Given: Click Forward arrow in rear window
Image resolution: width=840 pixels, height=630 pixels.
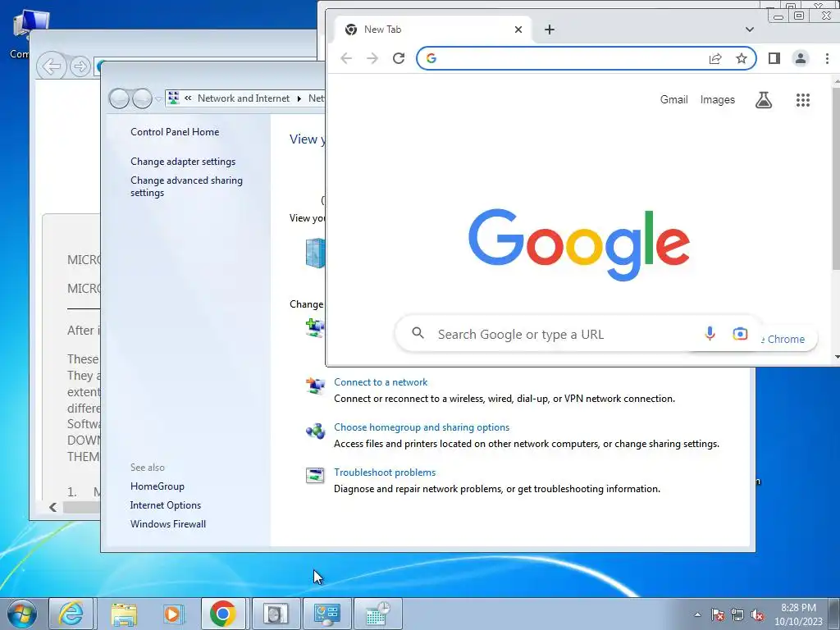Looking at the screenshot, I should 80,67.
